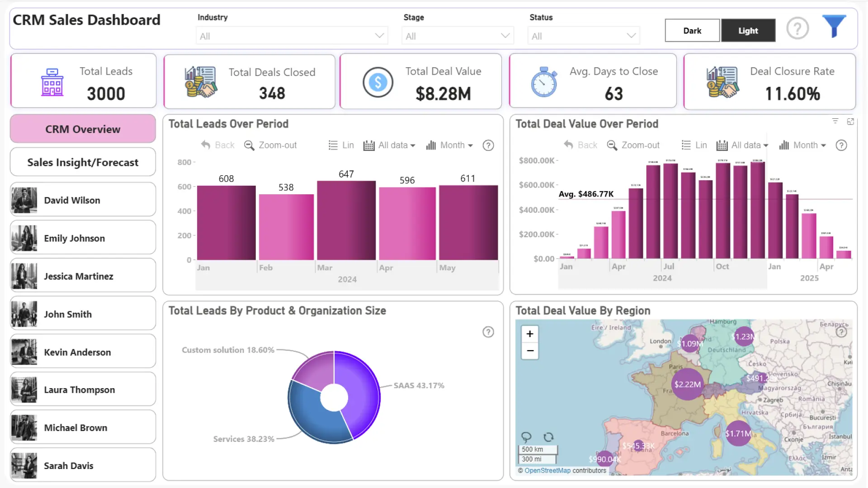The height and width of the screenshot is (488, 868).
Task: Open help icon in Total Leads Over Period chart
Action: tap(488, 145)
